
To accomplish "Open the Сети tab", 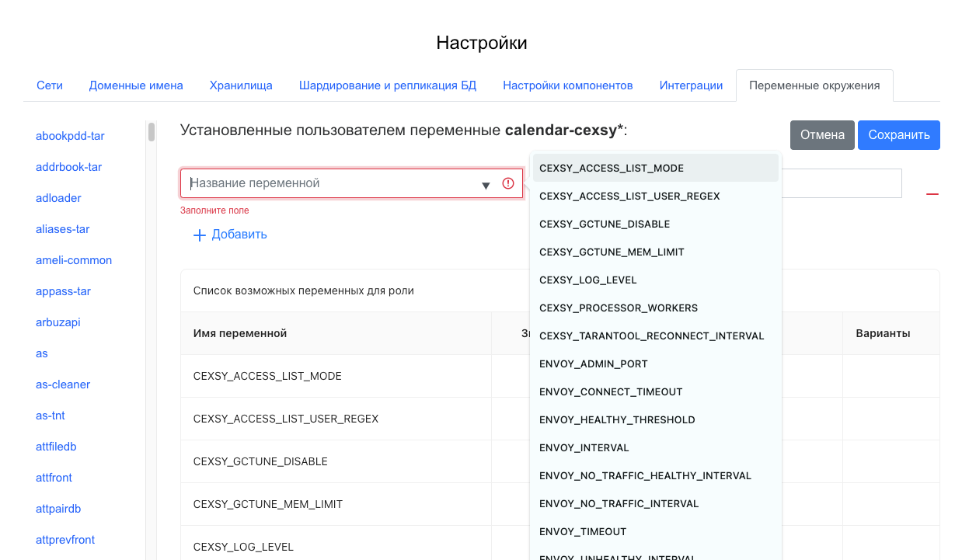I will click(50, 85).
